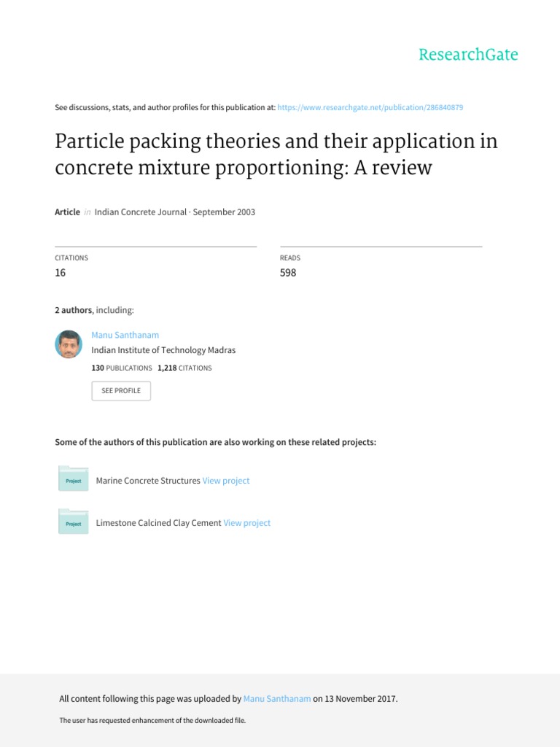Click Manu Santhanam link in upload footer
Image resolution: width=560 pixels, height=747 pixels.
(277, 699)
